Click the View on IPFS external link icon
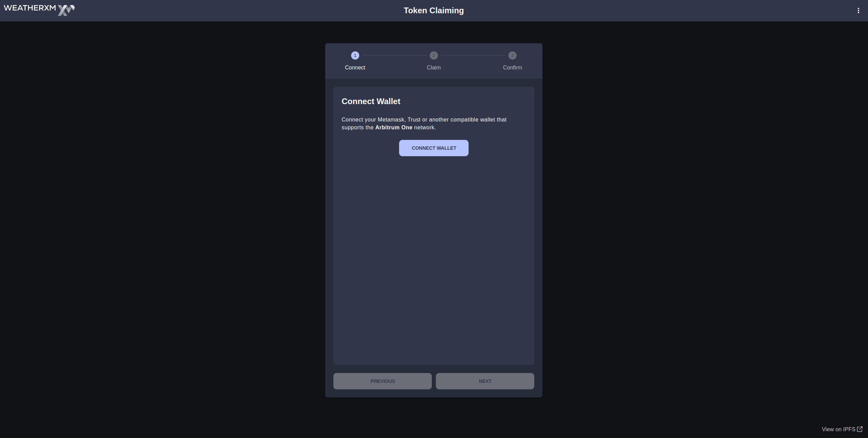The image size is (868, 438). (860, 429)
